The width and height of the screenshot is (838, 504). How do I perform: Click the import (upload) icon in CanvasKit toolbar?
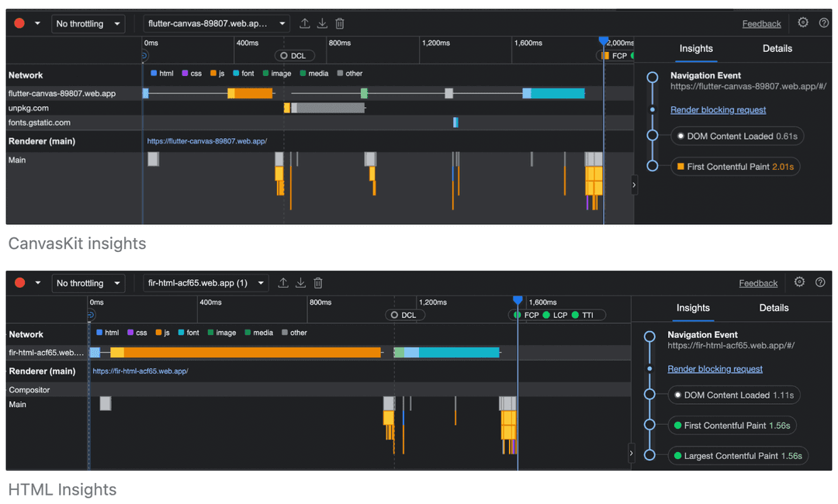pyautogui.click(x=305, y=23)
